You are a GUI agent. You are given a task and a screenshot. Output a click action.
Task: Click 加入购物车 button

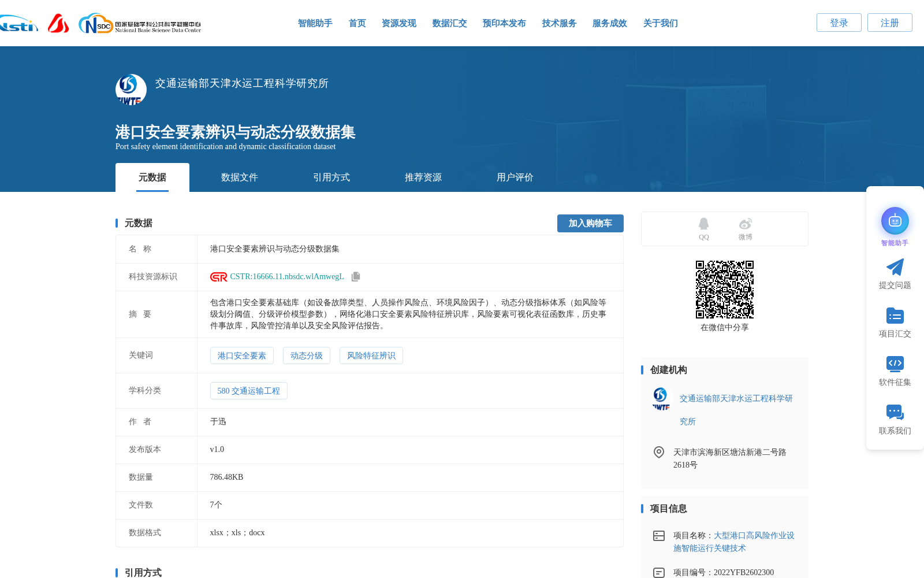tap(590, 223)
